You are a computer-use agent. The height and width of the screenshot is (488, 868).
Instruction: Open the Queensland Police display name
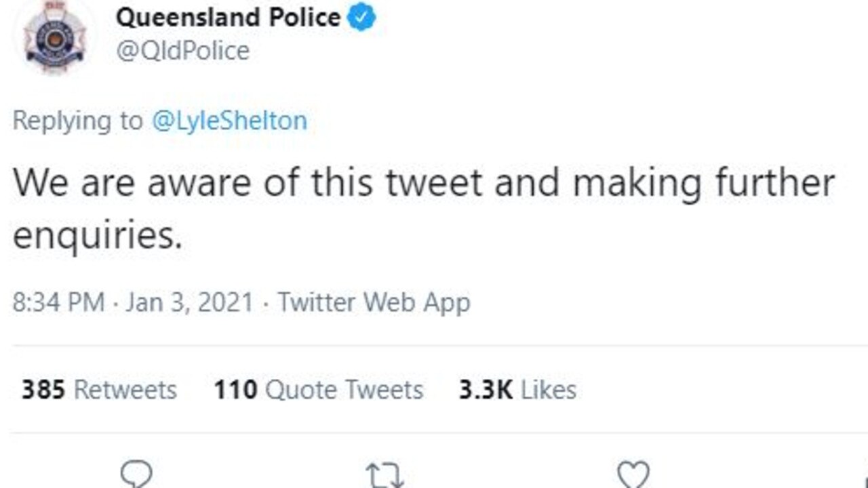228,18
